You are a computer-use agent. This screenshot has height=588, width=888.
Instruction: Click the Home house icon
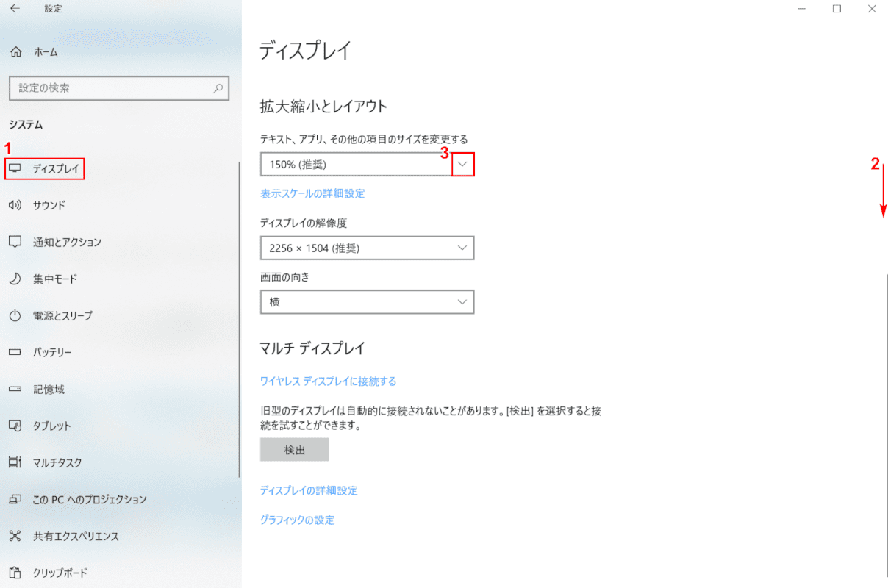[15, 52]
